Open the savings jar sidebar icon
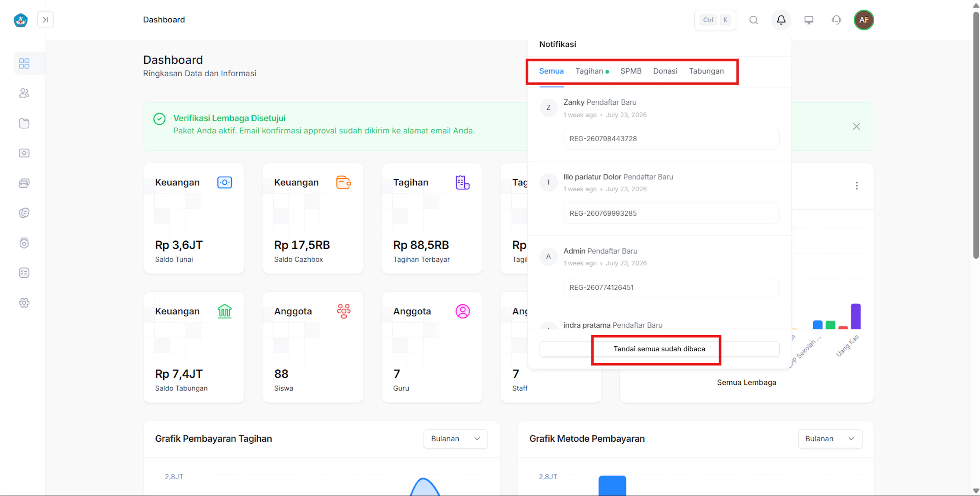980x496 pixels. tap(24, 243)
